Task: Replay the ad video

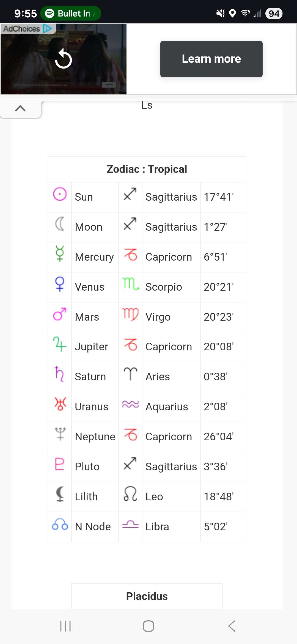Action: (x=64, y=59)
